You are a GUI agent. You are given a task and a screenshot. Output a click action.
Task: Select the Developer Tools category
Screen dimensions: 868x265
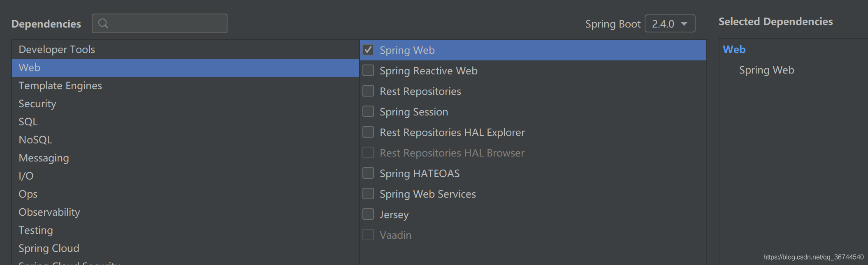[x=57, y=50]
